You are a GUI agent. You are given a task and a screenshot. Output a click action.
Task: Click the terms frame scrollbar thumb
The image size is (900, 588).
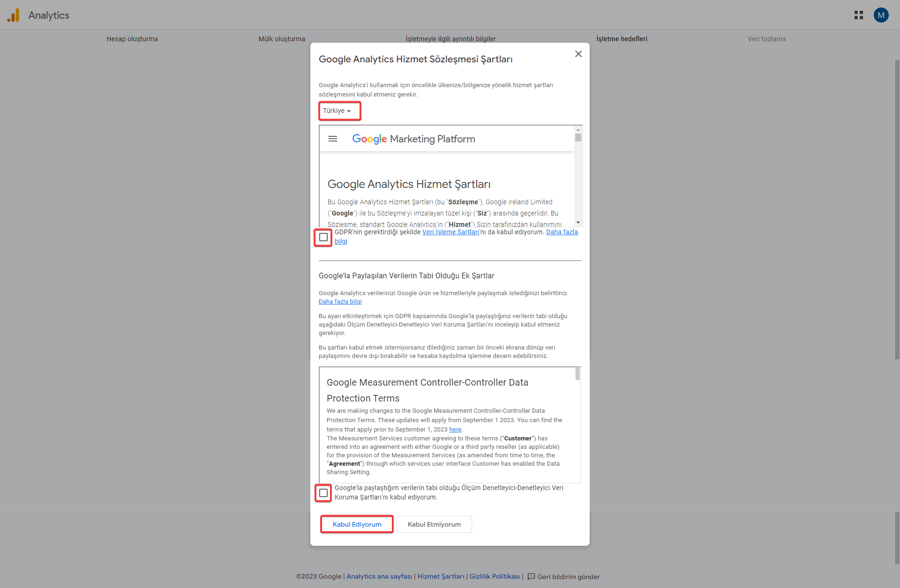coord(578,138)
